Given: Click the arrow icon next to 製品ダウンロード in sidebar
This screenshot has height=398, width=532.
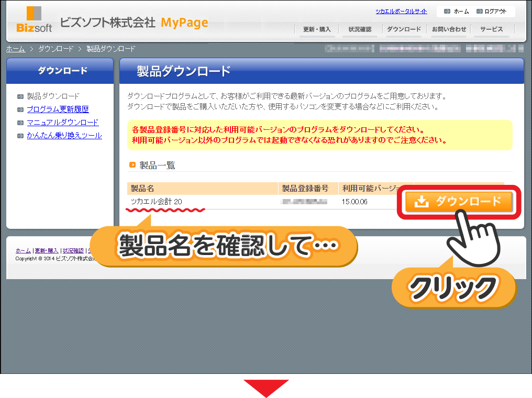Looking at the screenshot, I should tap(20, 97).
